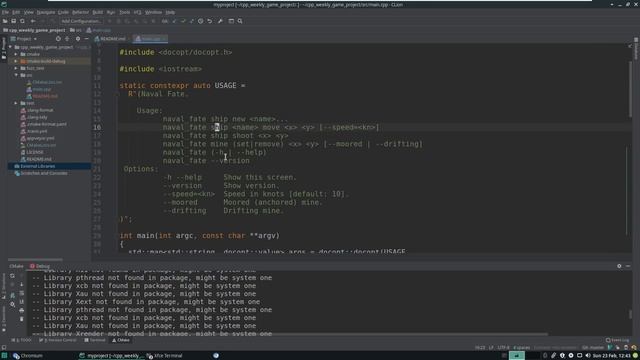This screenshot has height=360, width=640.
Task: Switch to Xfce Terminal in the taskbar
Action: (164, 356)
